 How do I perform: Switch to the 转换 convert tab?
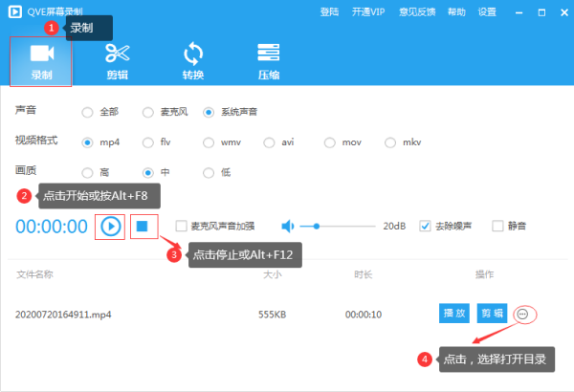click(x=193, y=61)
